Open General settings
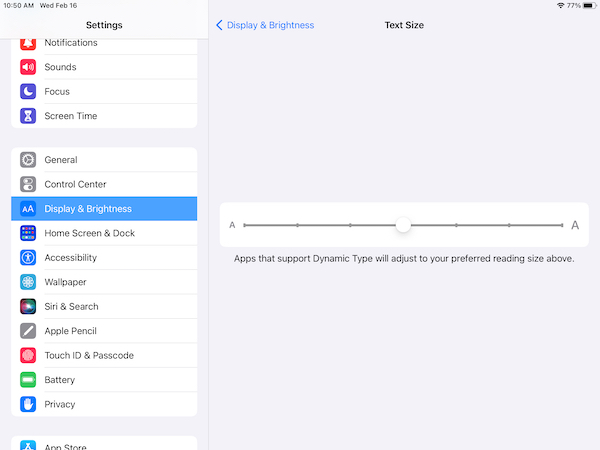The height and width of the screenshot is (450, 600). (x=104, y=160)
